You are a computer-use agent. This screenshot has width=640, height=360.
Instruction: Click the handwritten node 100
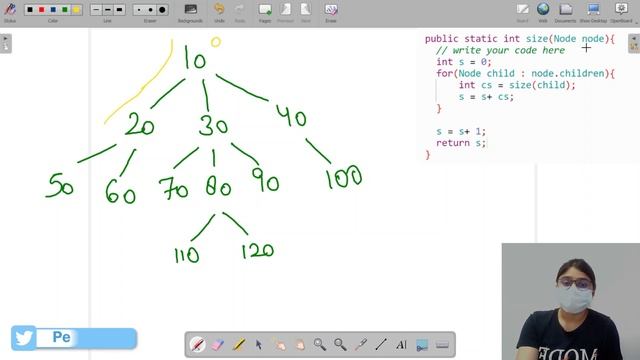coord(344,177)
